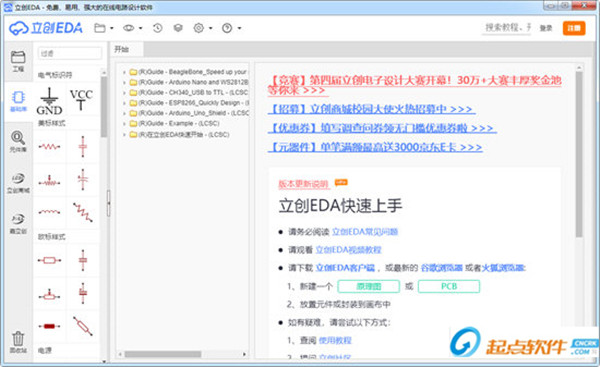Select the EU-style polarized capacitor symbol
This screenshot has height=367, width=600.
pyautogui.click(x=83, y=293)
